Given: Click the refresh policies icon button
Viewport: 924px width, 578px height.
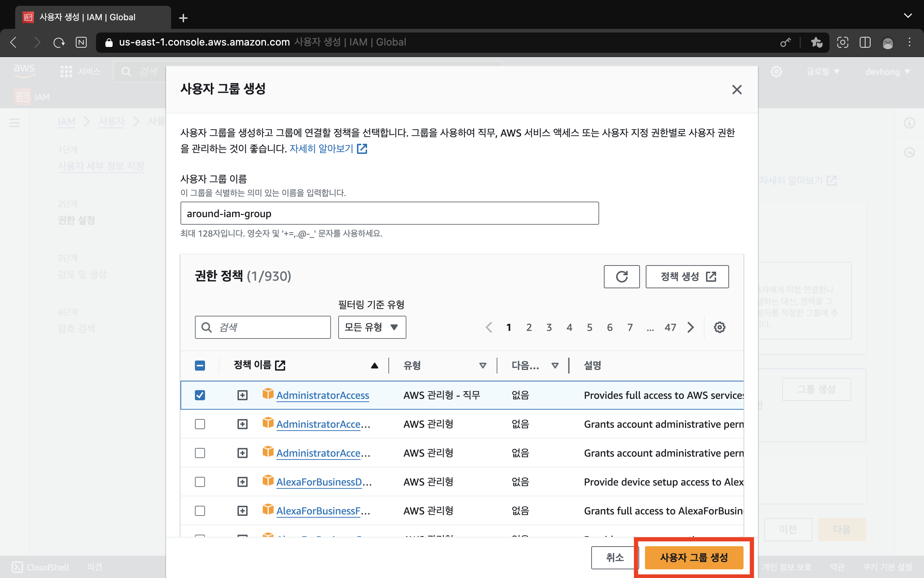Looking at the screenshot, I should [x=622, y=276].
